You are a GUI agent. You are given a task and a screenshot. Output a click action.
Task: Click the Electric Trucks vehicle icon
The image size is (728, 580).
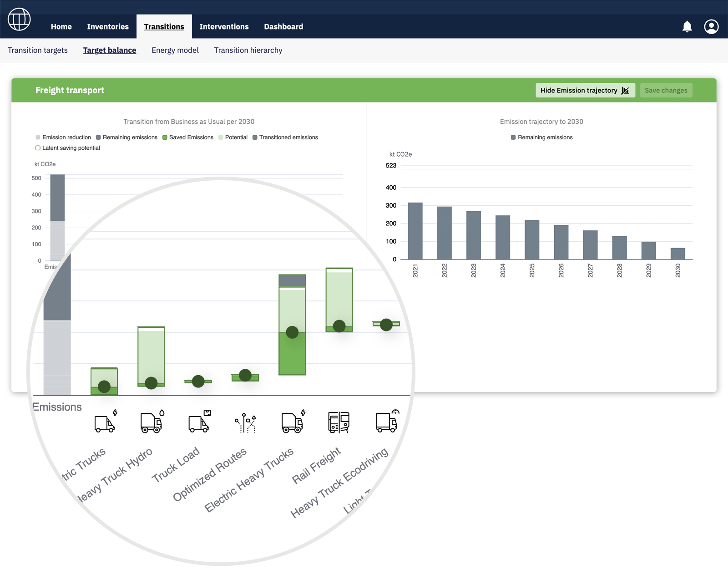[105, 422]
